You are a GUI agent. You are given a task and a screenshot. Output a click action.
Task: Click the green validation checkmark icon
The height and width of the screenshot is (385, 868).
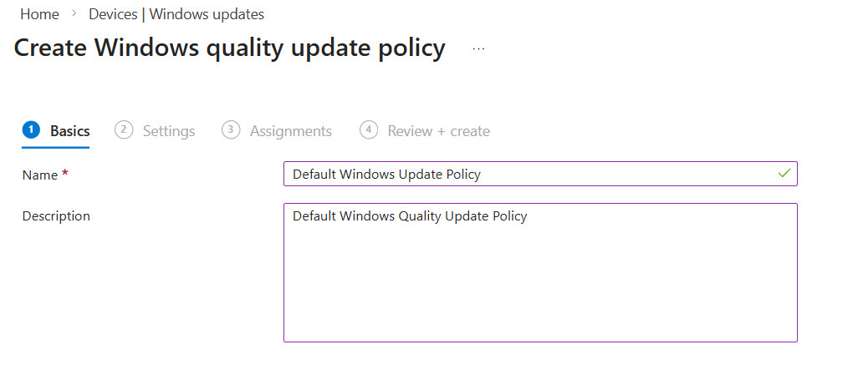coord(784,174)
